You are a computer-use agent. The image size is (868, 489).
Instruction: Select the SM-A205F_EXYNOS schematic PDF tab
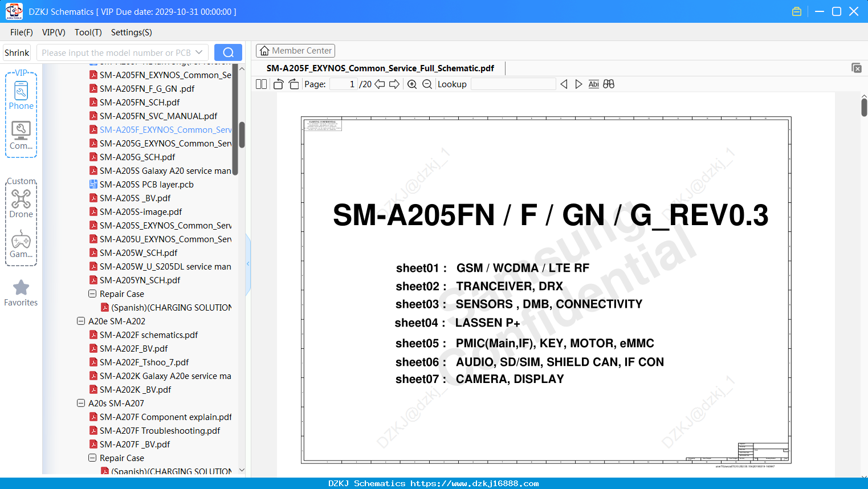tap(380, 68)
